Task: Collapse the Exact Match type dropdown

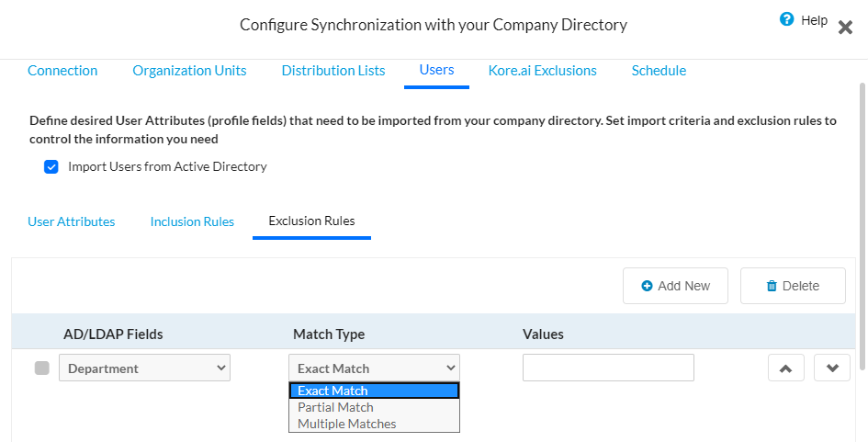Action: [374, 368]
